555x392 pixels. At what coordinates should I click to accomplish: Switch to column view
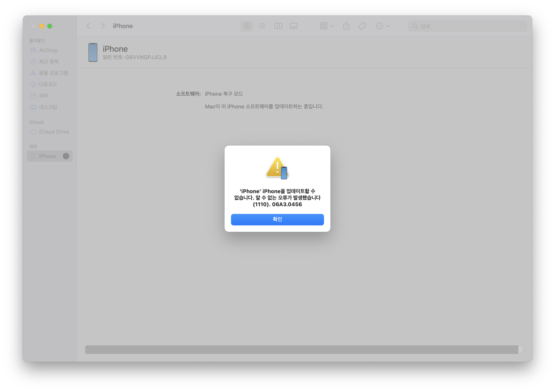pos(278,26)
